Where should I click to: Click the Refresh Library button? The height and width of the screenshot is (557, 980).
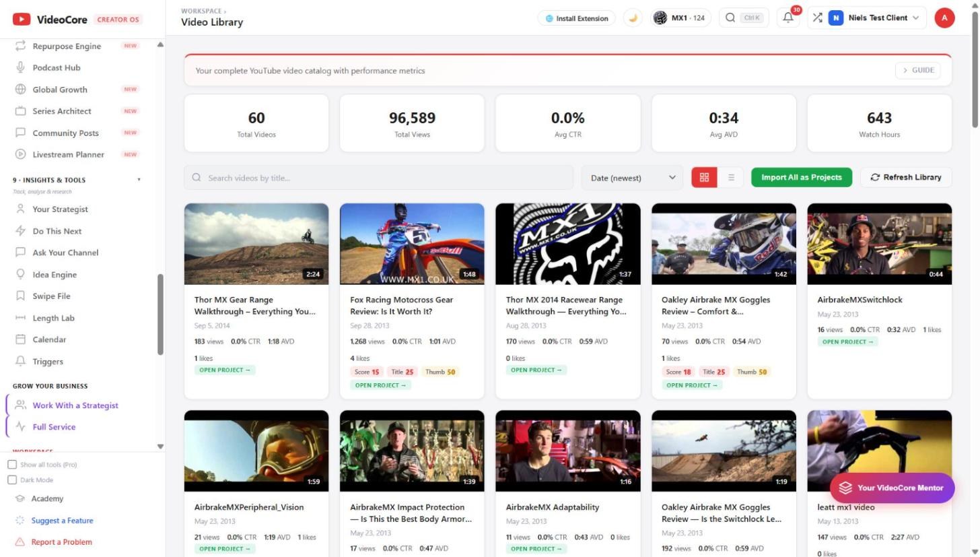click(906, 177)
